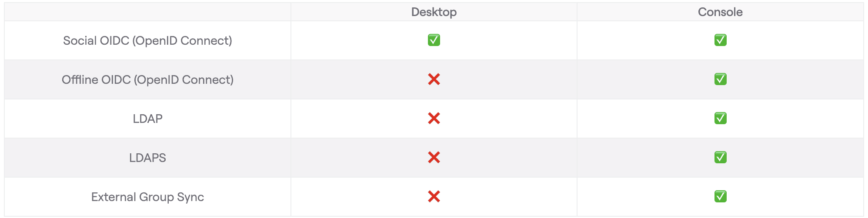This screenshot has height=218, width=868.
Task: Click the LDAPS row label
Action: click(147, 158)
